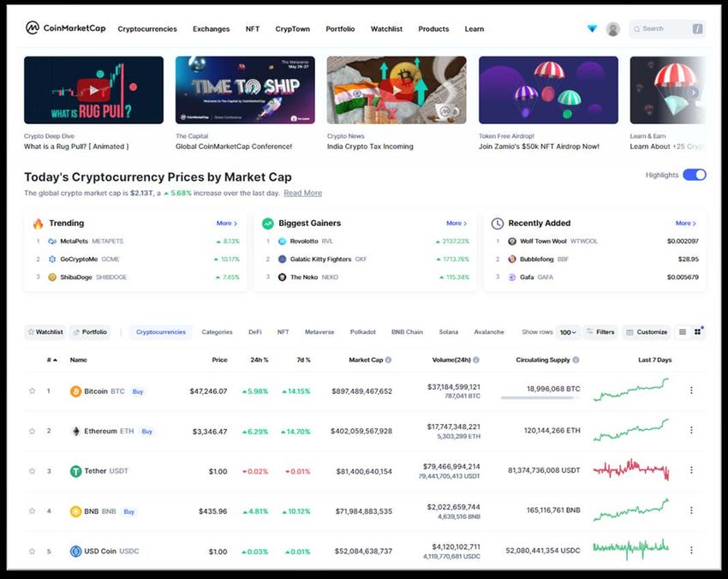Click the CoinMarketCap logo

[65, 28]
